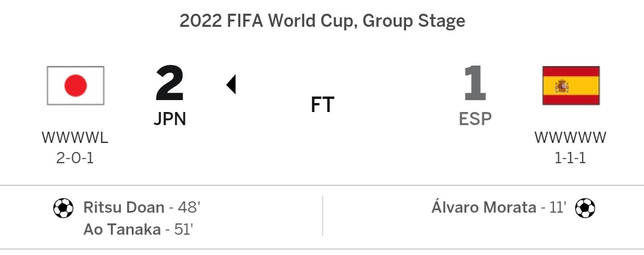Screen dimensions: 644x255
Task: Click the 51' goal minute for Tanaka
Action: (x=183, y=229)
